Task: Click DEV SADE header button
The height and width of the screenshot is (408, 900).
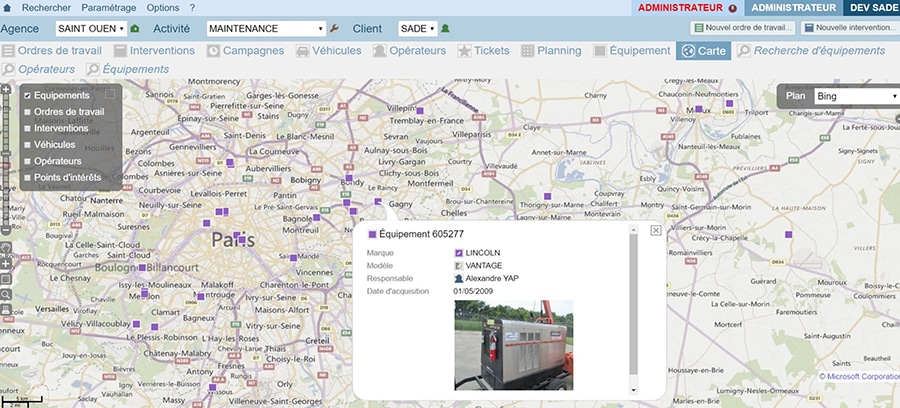Action: pos(871,8)
